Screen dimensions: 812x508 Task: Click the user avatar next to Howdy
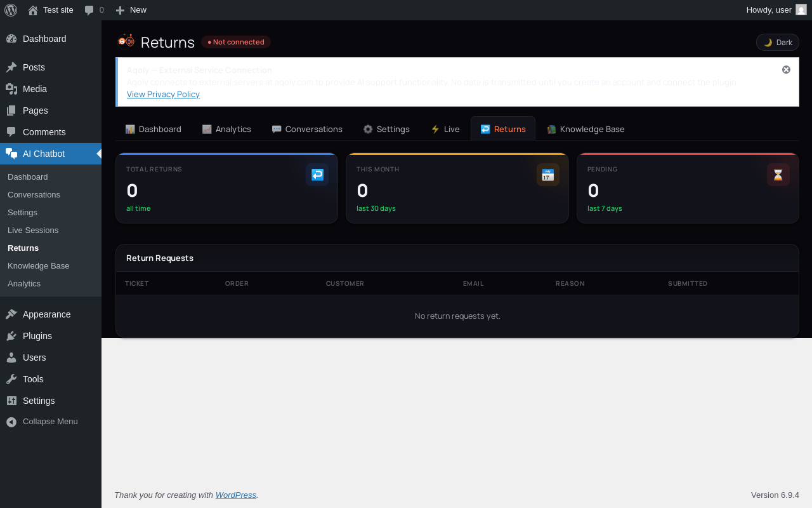[801, 10]
